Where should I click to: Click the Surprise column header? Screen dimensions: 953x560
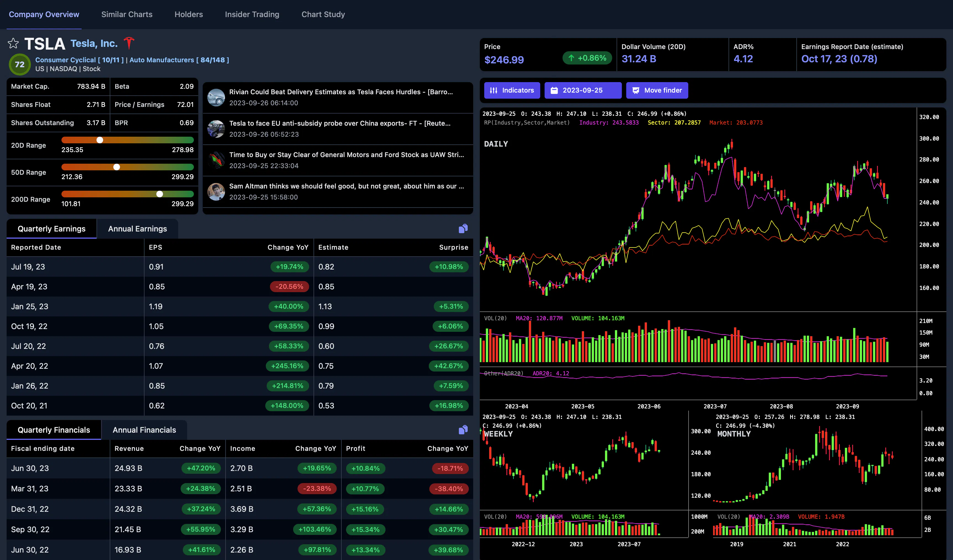tap(453, 247)
